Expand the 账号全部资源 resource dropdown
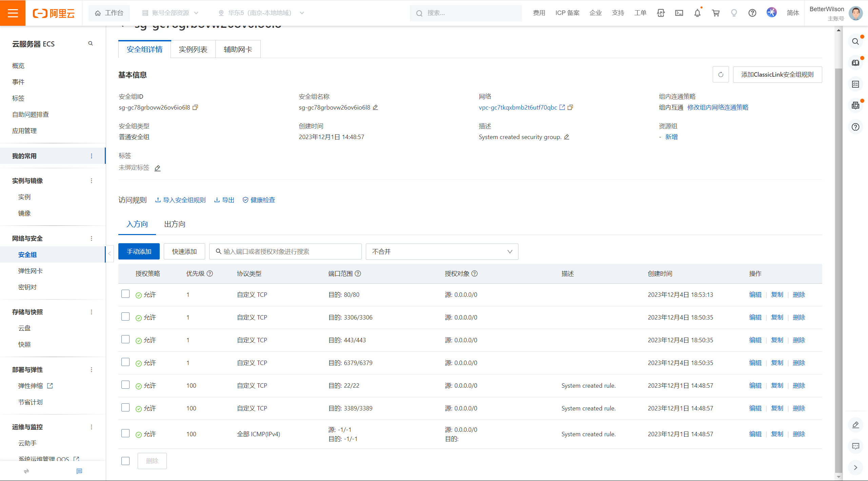The width and height of the screenshot is (868, 481). coord(170,13)
